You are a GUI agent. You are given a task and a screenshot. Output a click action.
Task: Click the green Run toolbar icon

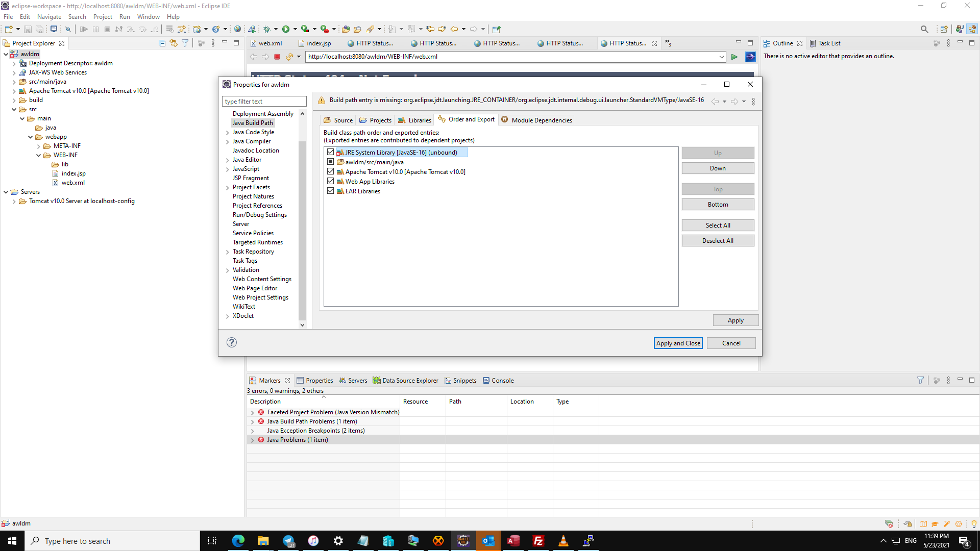click(286, 29)
